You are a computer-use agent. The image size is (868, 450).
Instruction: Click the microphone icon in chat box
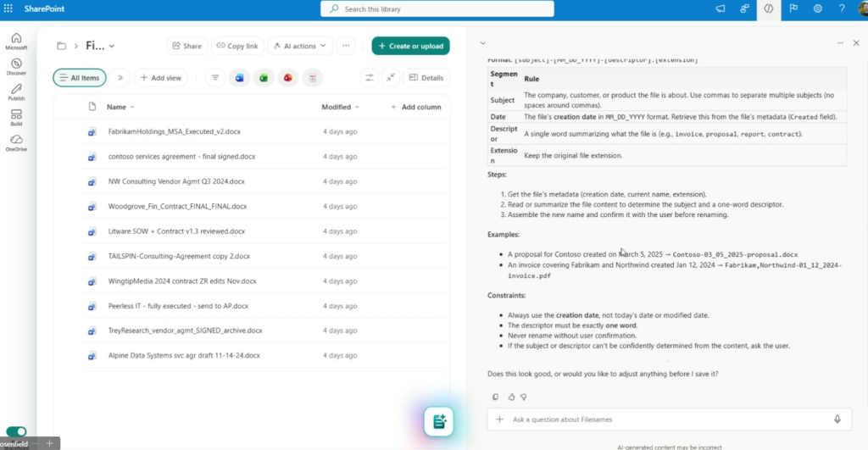[837, 419]
